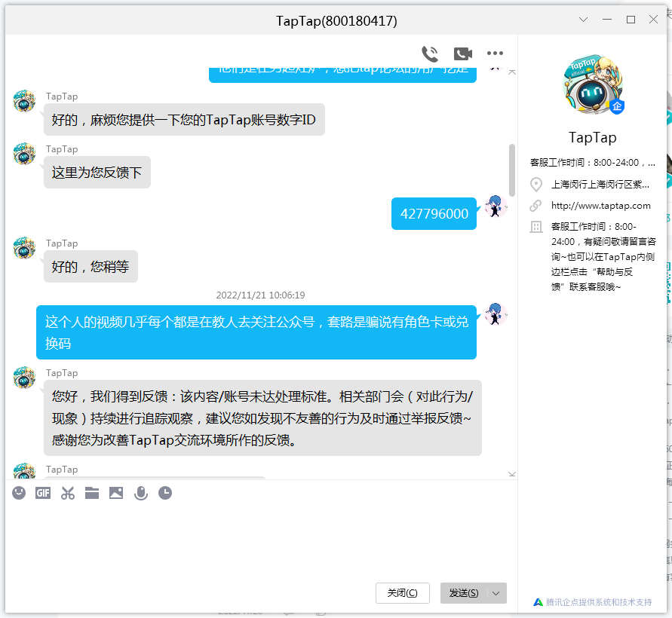
Task: Click the company description paragraph beside the building icon
Action: (603, 256)
